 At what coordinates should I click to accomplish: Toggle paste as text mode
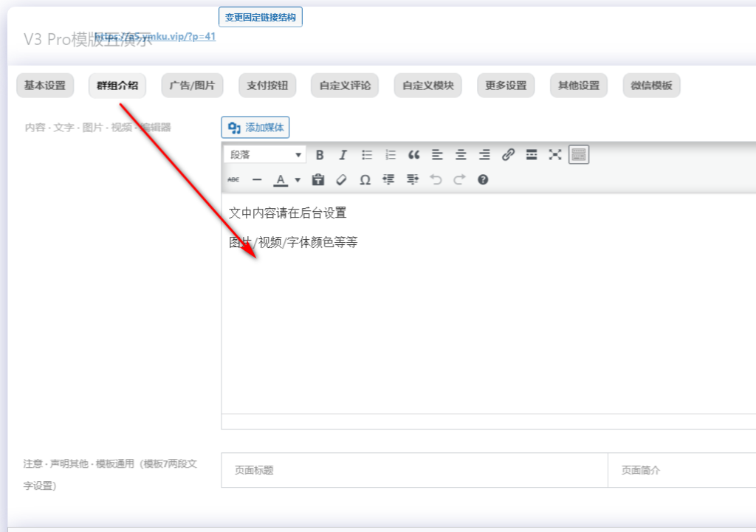click(x=318, y=179)
